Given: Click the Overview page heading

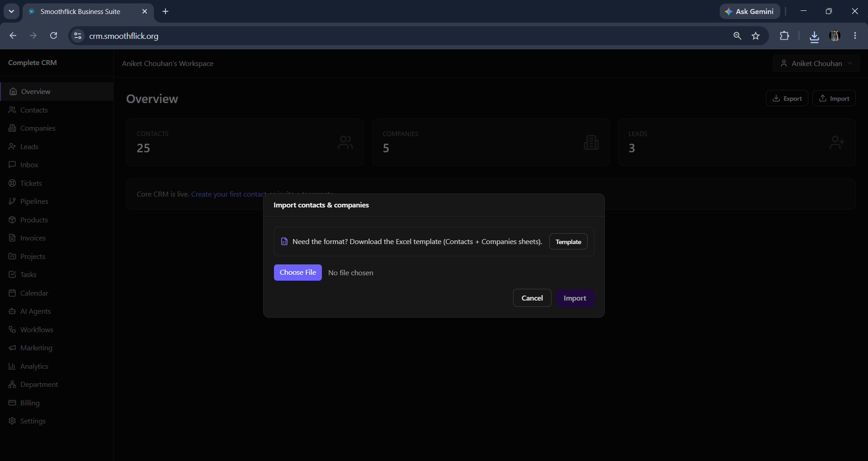Looking at the screenshot, I should tap(152, 99).
